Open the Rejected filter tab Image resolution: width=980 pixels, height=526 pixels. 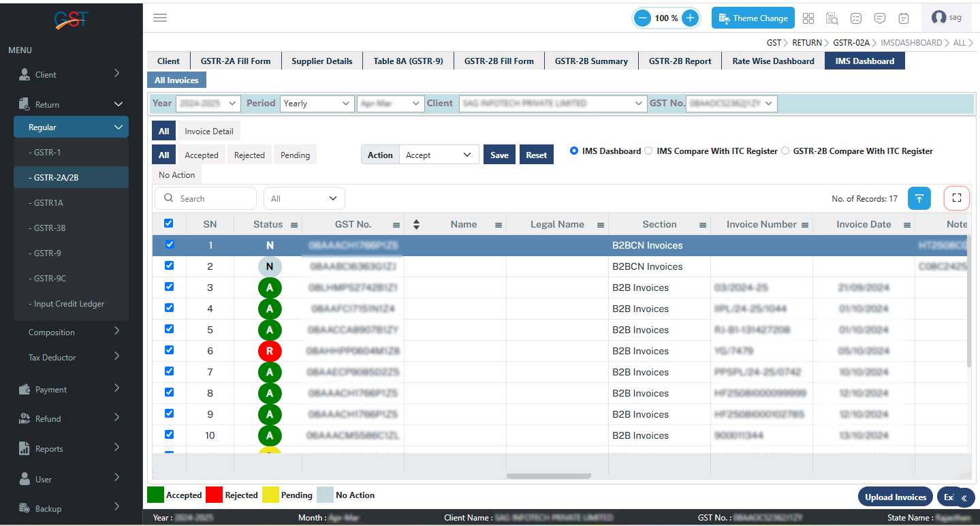tap(249, 155)
